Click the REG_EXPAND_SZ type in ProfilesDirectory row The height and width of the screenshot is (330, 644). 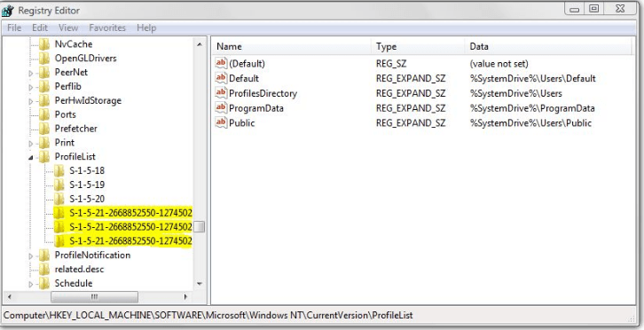coord(411,93)
